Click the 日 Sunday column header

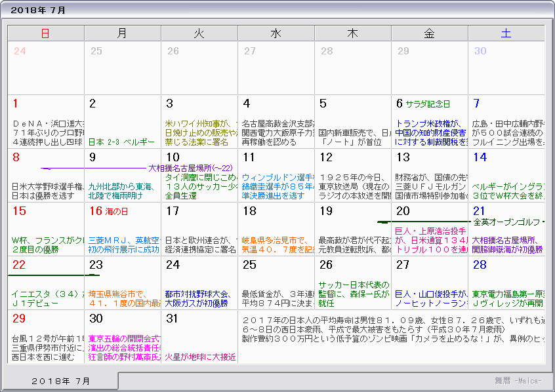click(46, 33)
